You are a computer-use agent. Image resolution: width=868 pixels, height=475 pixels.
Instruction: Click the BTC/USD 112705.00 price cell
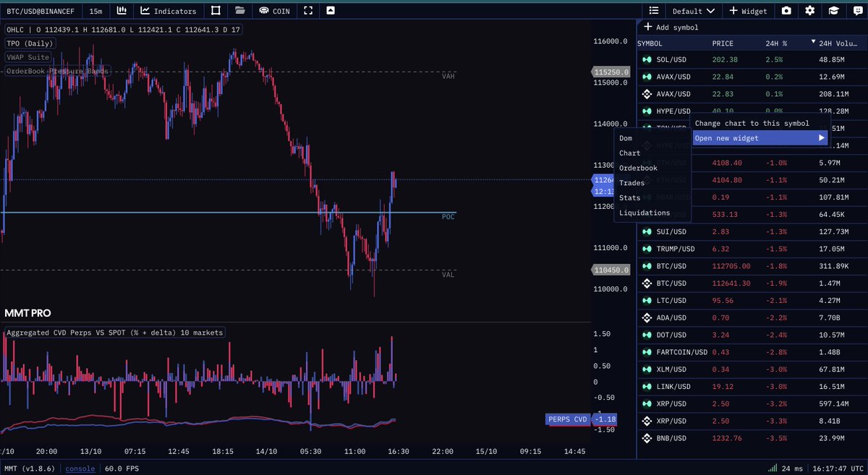click(x=731, y=266)
